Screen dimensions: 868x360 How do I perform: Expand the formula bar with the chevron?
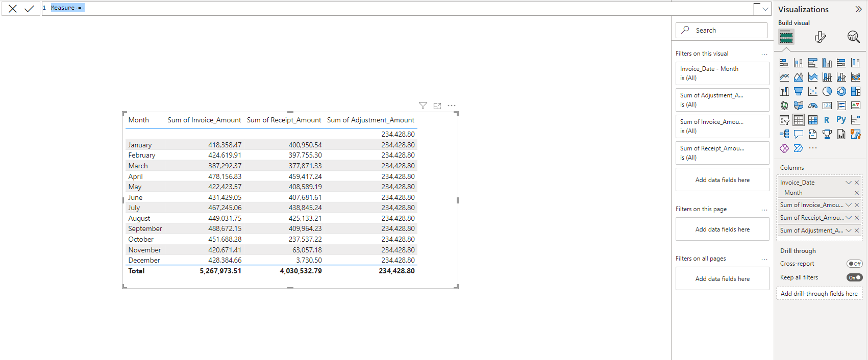pyautogui.click(x=765, y=9)
